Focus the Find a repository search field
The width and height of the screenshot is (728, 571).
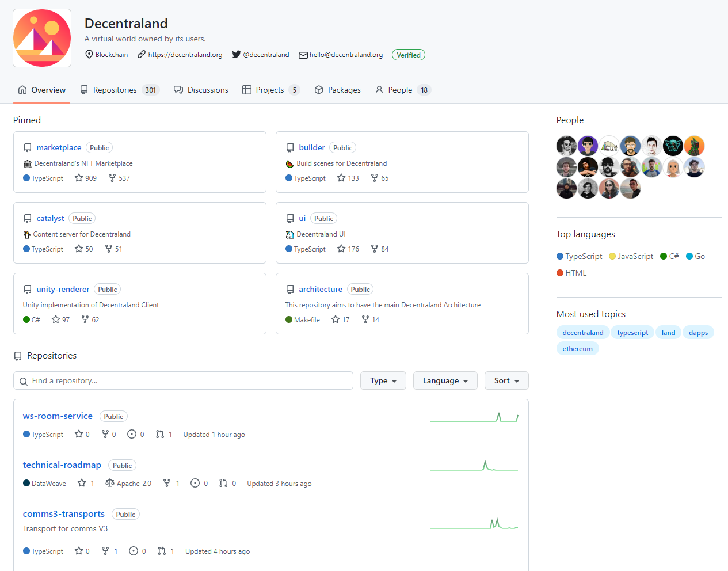point(183,380)
